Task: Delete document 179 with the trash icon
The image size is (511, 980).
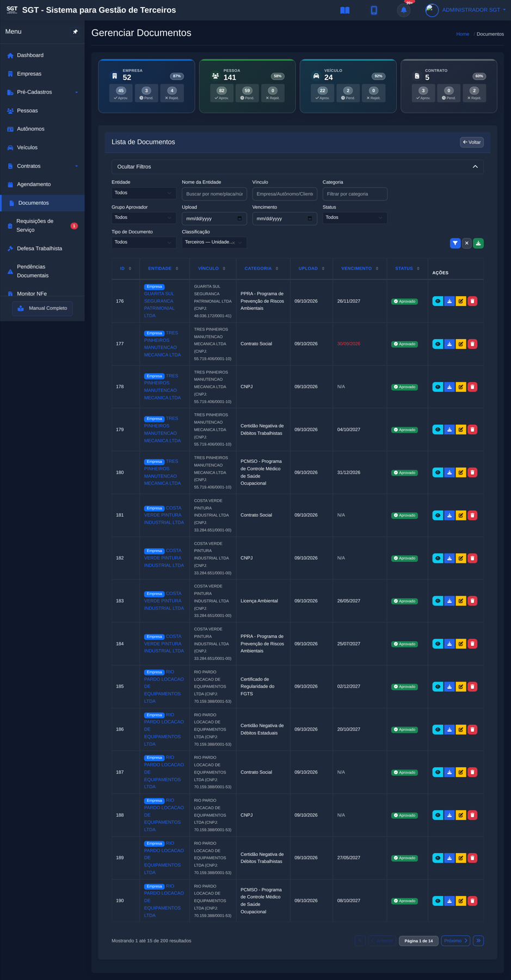Action: 472,430
